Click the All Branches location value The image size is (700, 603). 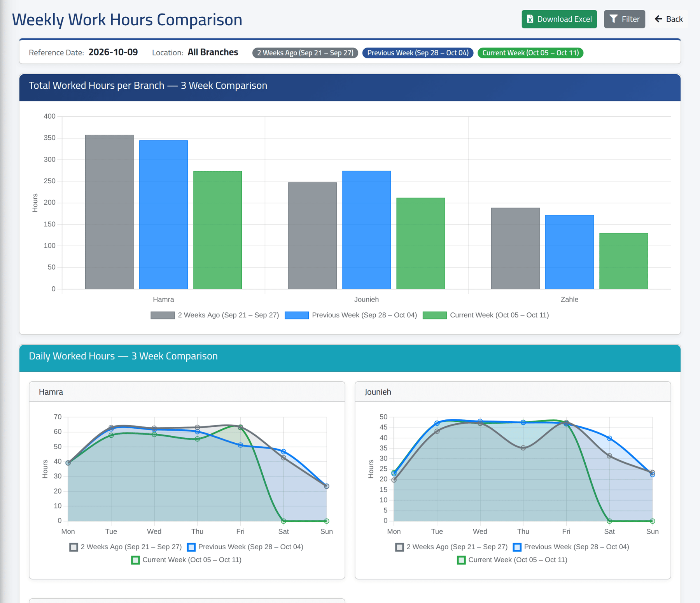click(213, 52)
